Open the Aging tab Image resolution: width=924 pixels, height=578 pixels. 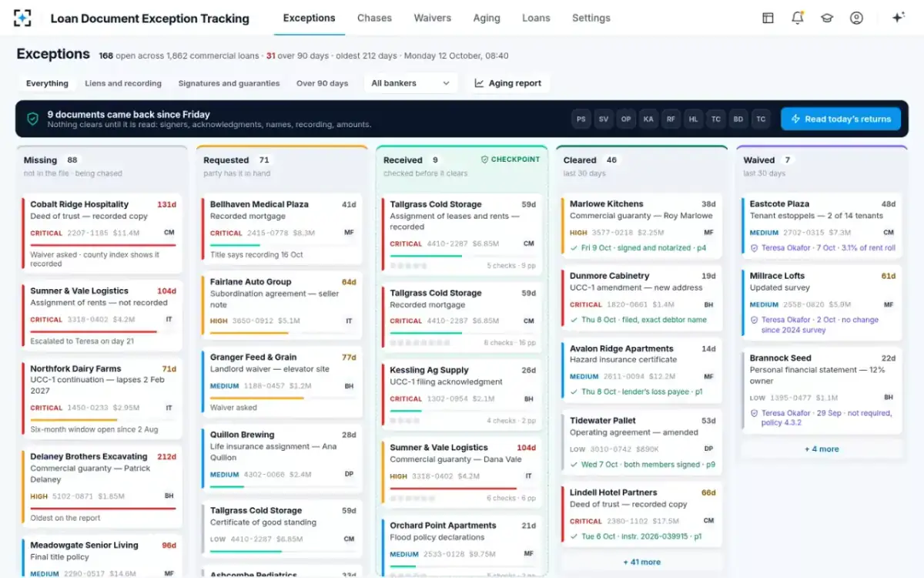[487, 18]
